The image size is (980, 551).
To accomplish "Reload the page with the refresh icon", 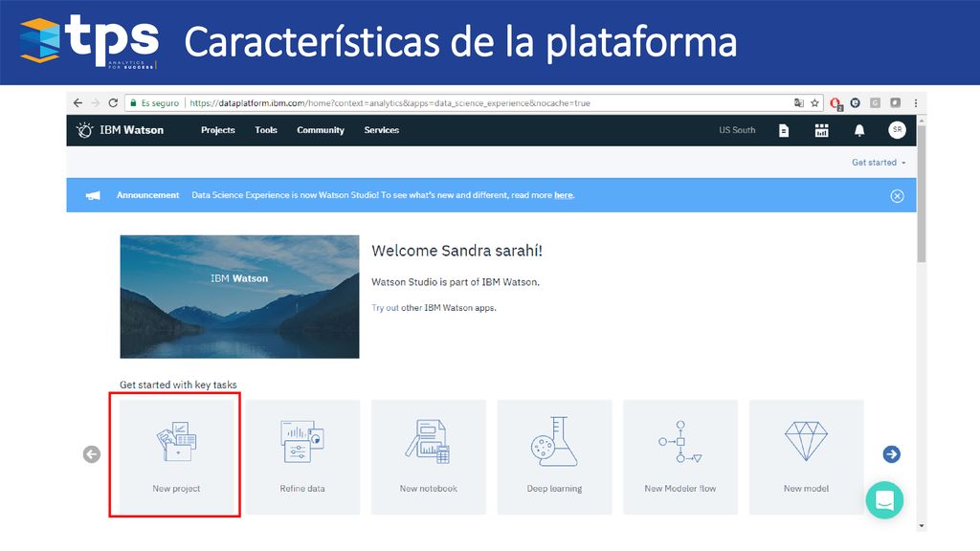I will click(x=113, y=103).
